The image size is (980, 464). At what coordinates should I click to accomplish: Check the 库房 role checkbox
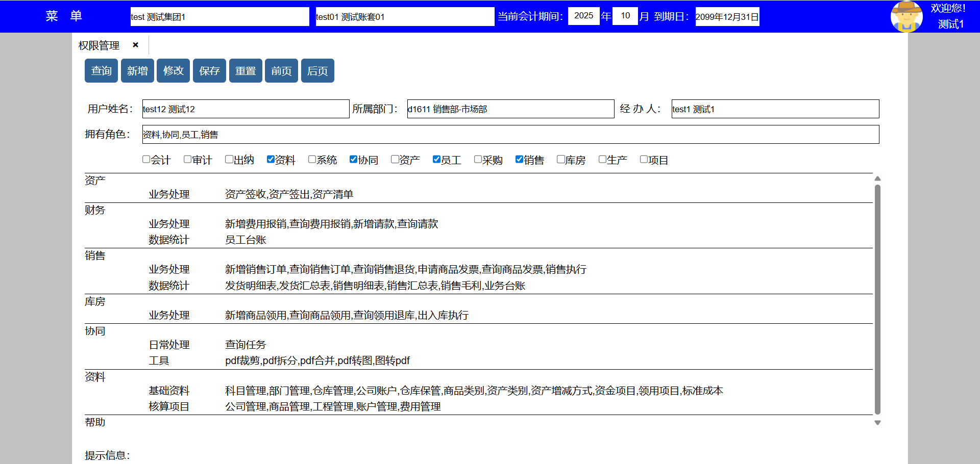point(560,160)
